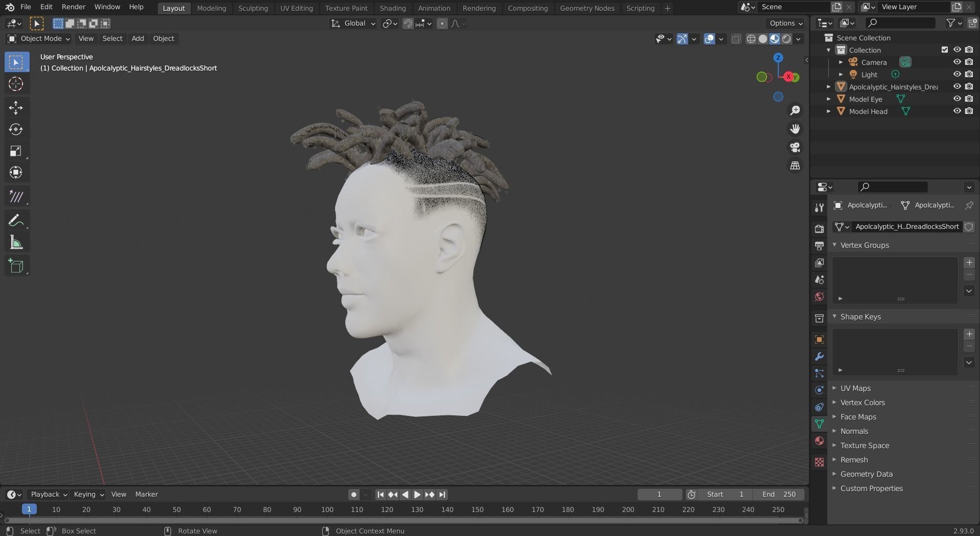This screenshot has width=980, height=536.
Task: Jump to the first frame
Action: pyautogui.click(x=380, y=494)
